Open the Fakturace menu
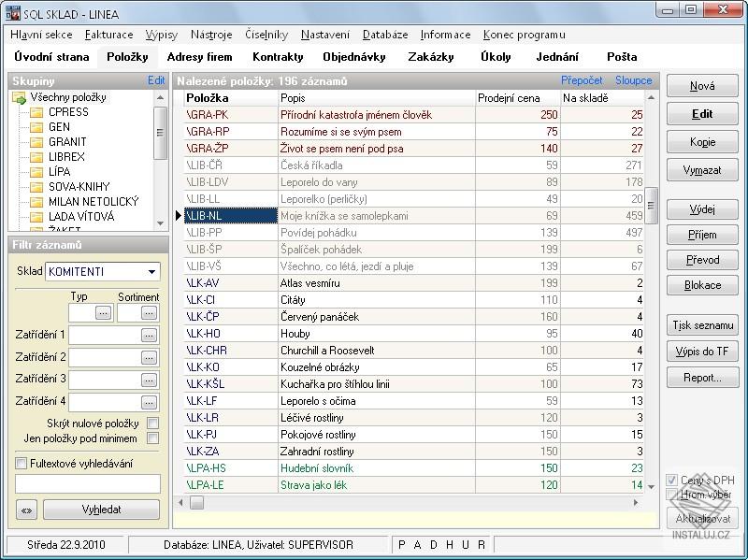 click(x=108, y=35)
